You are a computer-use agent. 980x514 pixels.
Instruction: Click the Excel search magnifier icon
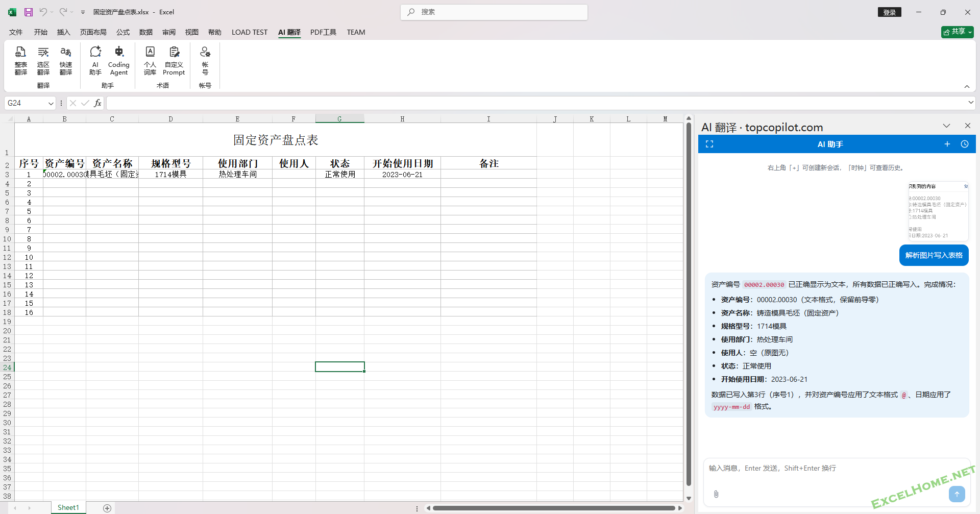coord(411,12)
